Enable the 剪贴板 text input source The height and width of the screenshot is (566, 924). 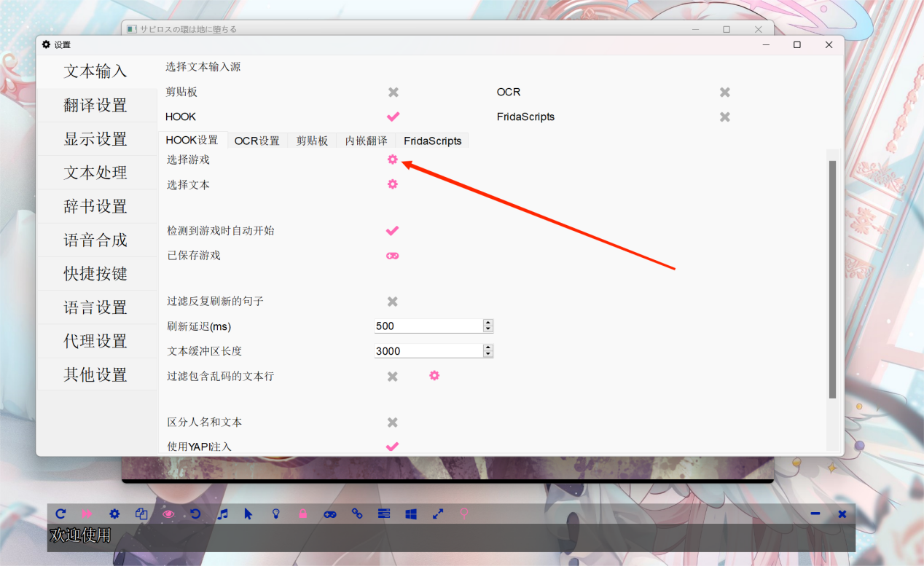pyautogui.click(x=393, y=93)
